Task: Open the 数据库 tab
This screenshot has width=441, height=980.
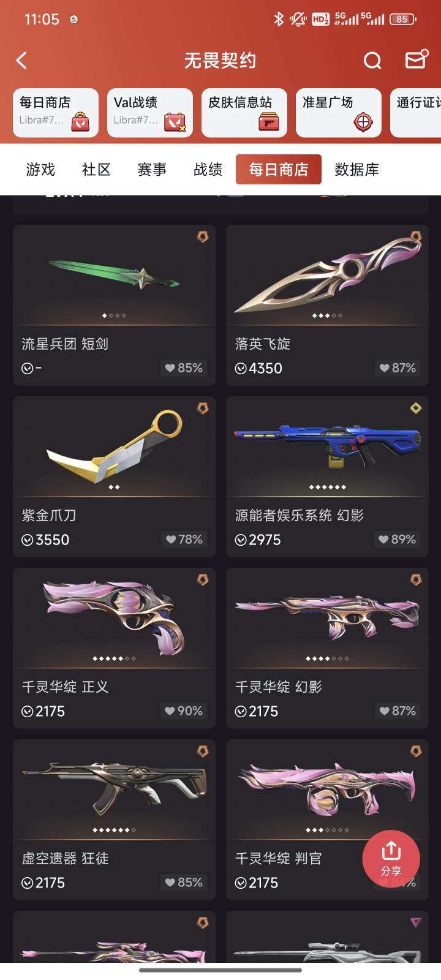Action: pyautogui.click(x=357, y=170)
